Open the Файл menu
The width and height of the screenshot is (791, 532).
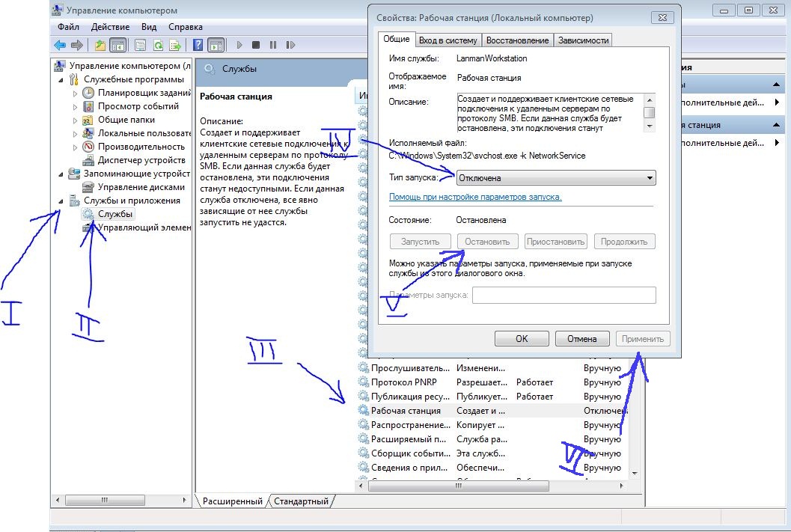[68, 27]
